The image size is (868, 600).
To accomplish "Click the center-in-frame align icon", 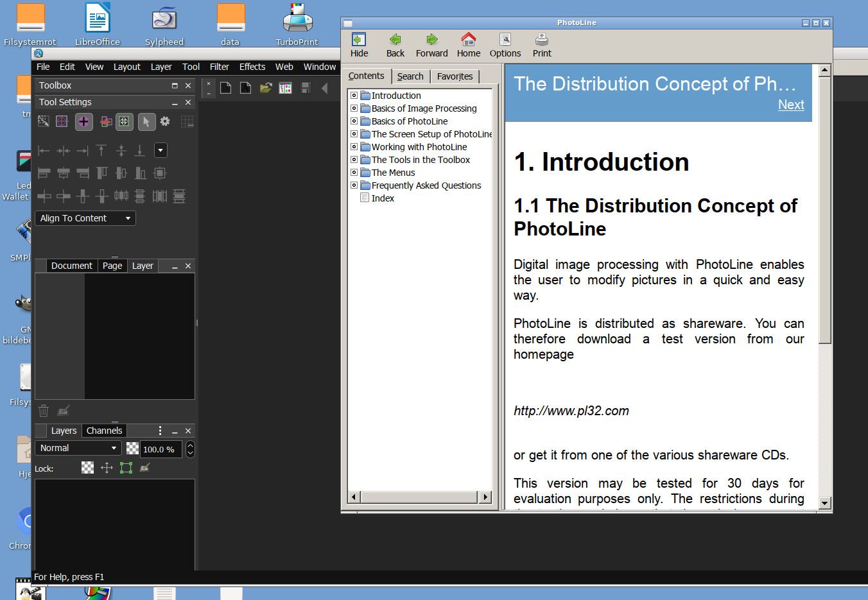I will pos(160,173).
